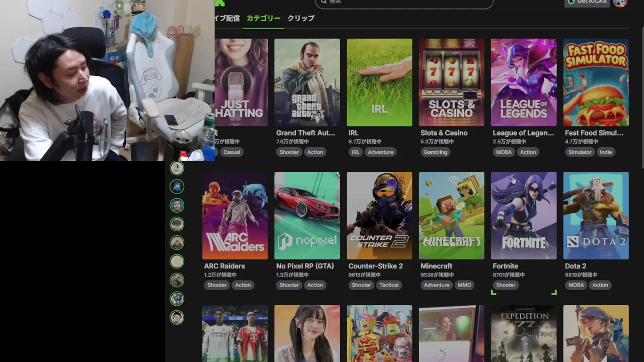Open the Expedition 33 cover thumbnail
Viewport: 644px width, 362px height.
(524, 333)
